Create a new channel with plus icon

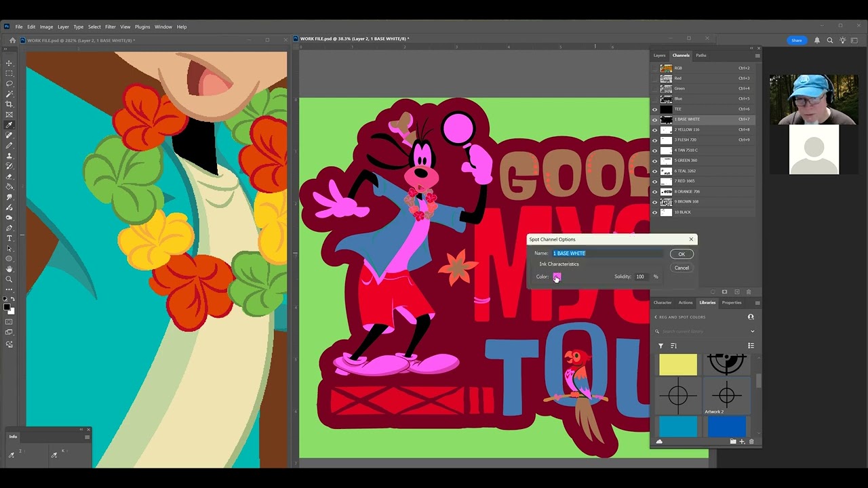point(737,292)
